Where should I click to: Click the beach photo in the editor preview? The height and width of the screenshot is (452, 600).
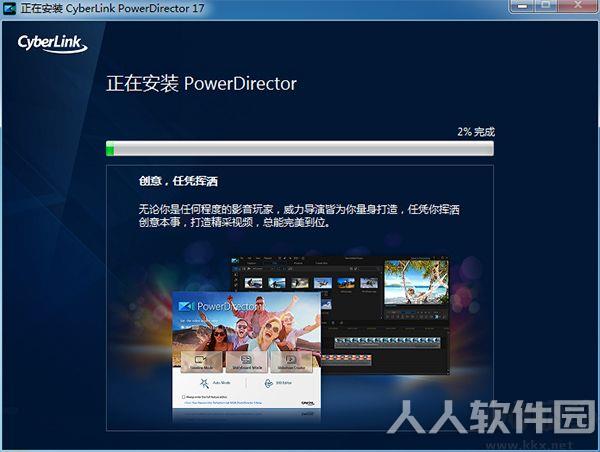tap(416, 282)
